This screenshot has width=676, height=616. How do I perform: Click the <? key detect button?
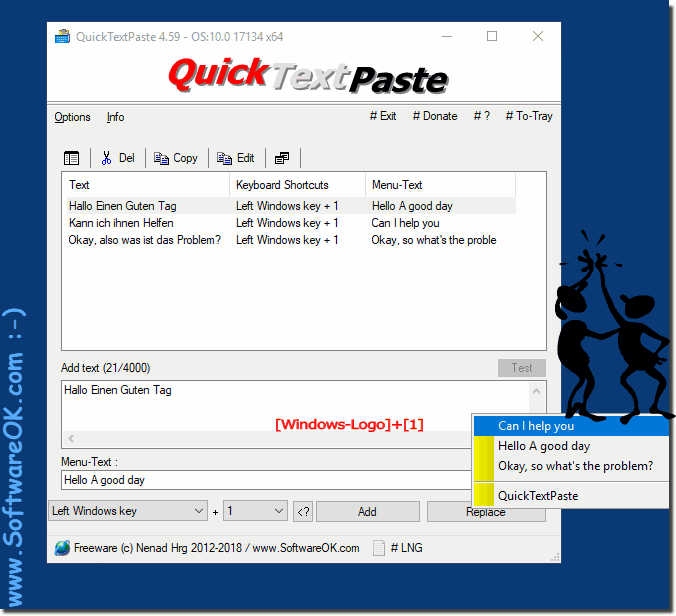click(303, 512)
